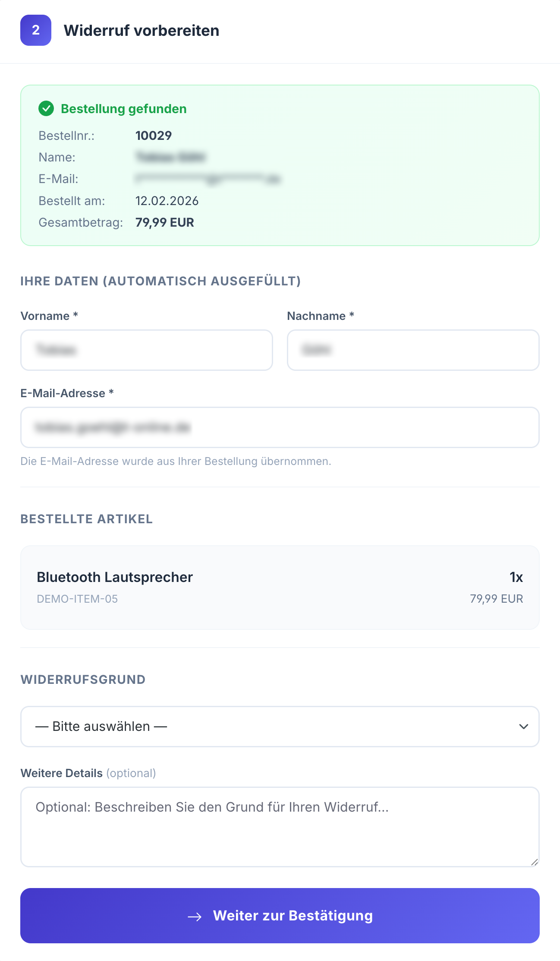Click the resize handle of the details textarea
This screenshot has height=961, width=560.
534,862
